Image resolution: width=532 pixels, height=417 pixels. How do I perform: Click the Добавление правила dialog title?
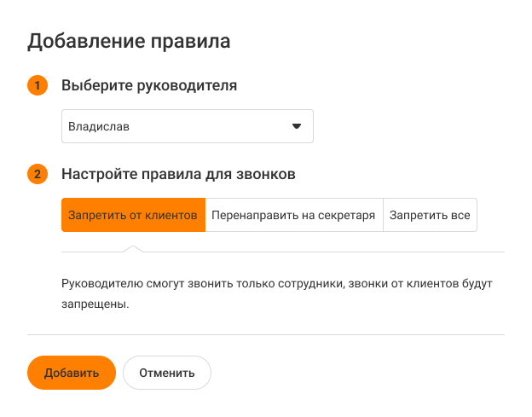130,40
